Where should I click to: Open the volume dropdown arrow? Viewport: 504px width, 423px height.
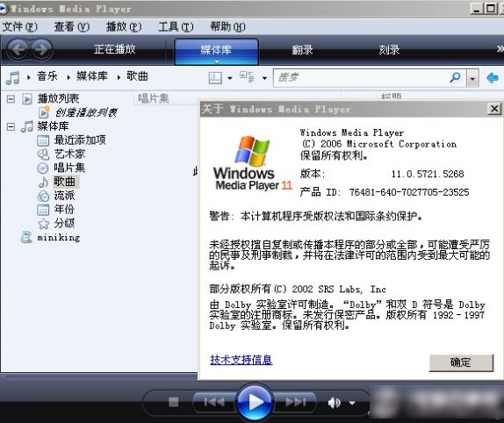(x=352, y=403)
